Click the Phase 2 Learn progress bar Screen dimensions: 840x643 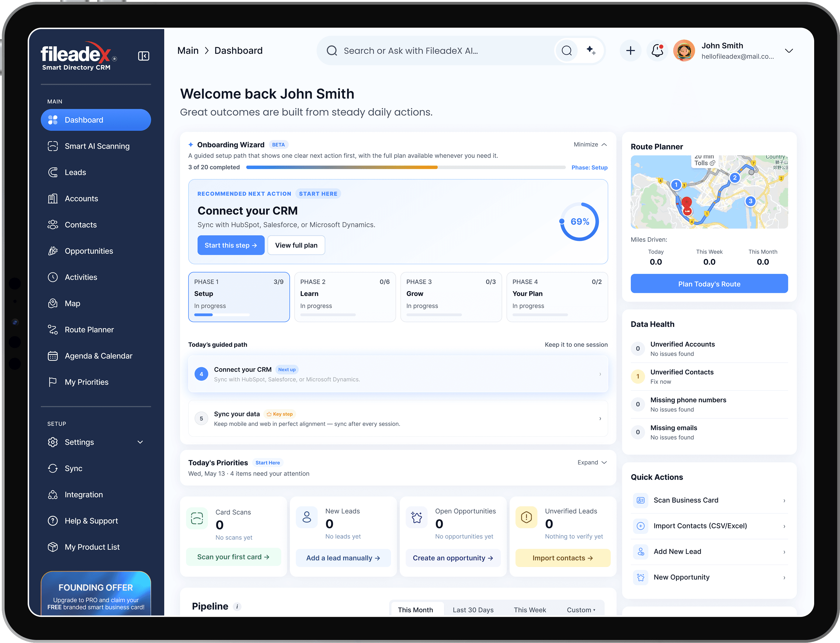[x=328, y=315]
